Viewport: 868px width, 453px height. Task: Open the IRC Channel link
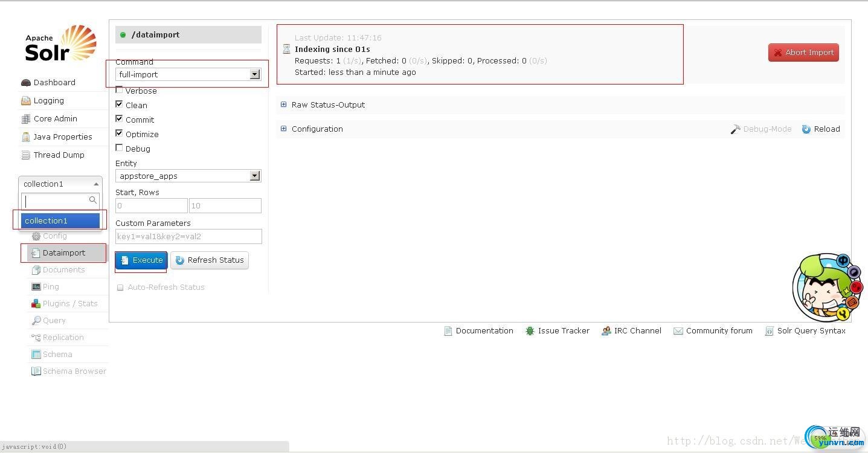(638, 331)
